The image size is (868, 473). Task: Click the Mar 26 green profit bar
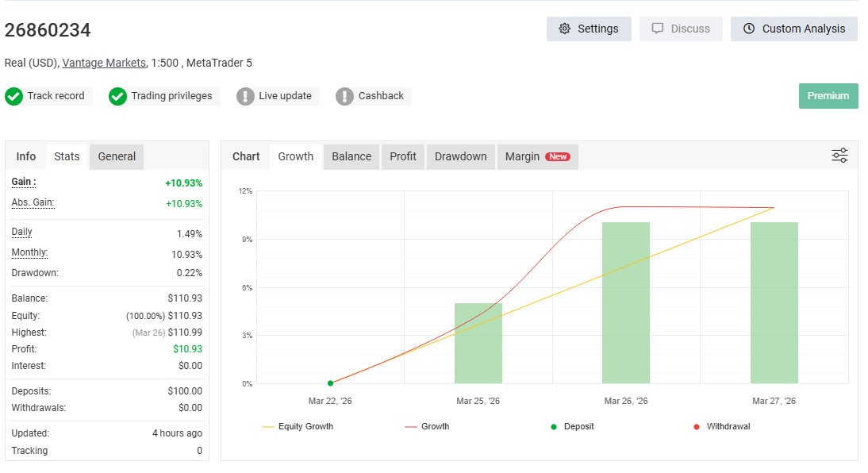coord(625,302)
